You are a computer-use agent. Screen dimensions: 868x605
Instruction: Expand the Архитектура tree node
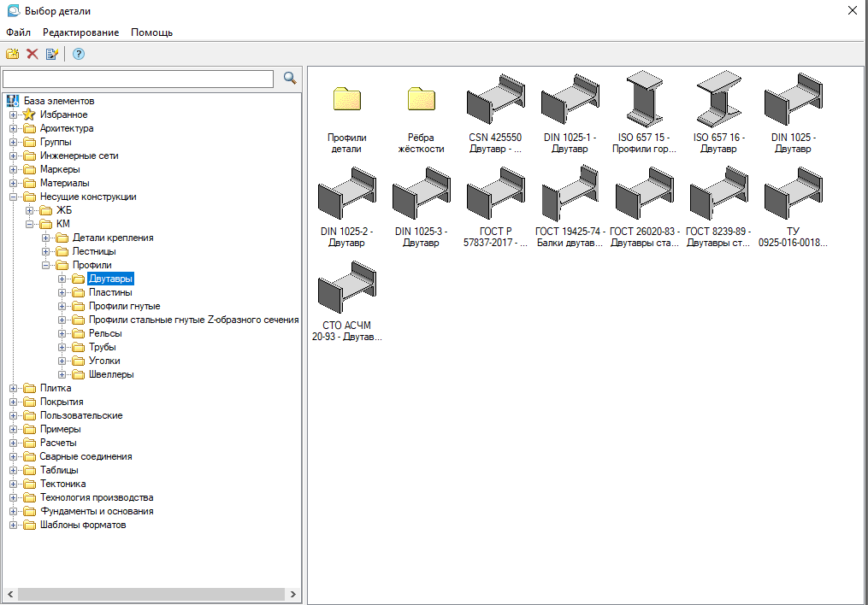pyautogui.click(x=13, y=128)
